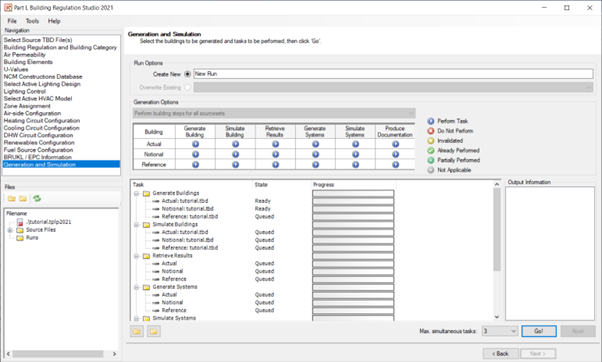Image resolution: width=602 pixels, height=362 pixels.
Task: Open Fuel Source Configuration step
Action: point(38,150)
